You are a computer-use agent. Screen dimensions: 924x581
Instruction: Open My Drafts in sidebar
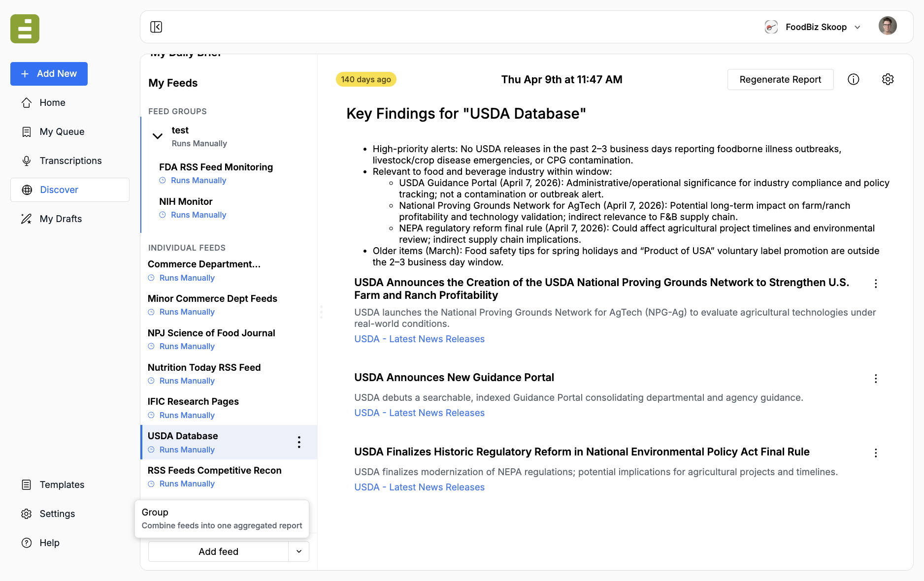(52, 219)
